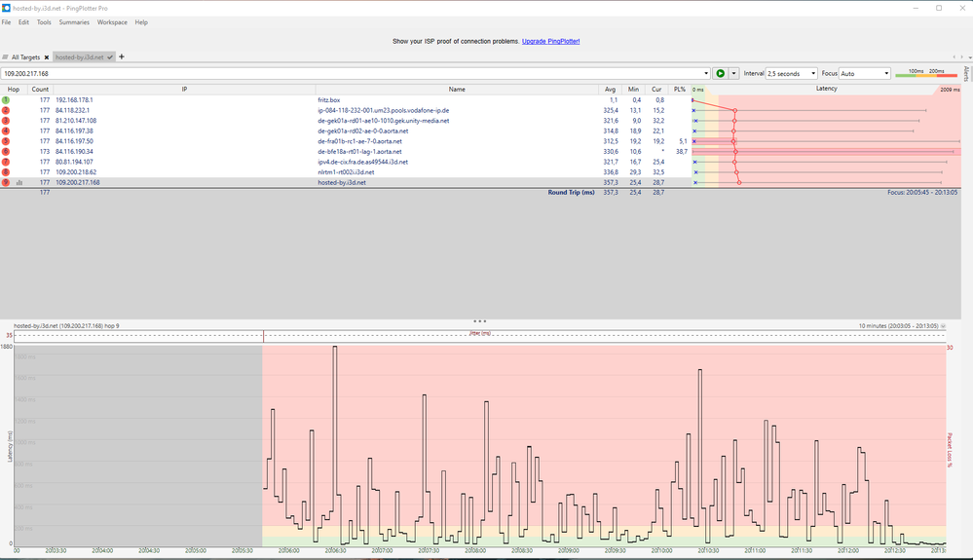This screenshot has height=560, width=973.
Task: Click the red hop 4 circle
Action: point(6,131)
